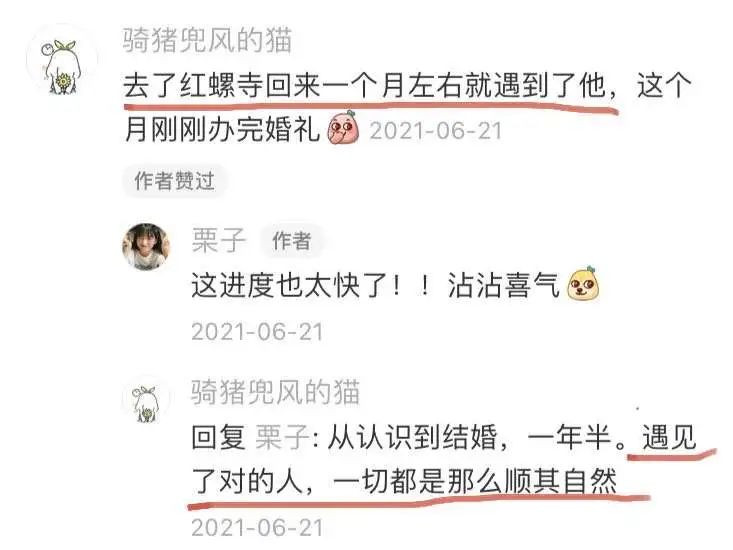The width and height of the screenshot is (733, 550).
Task: Open the 骑猪兜风的猫 username in the top comment
Action: (208, 40)
